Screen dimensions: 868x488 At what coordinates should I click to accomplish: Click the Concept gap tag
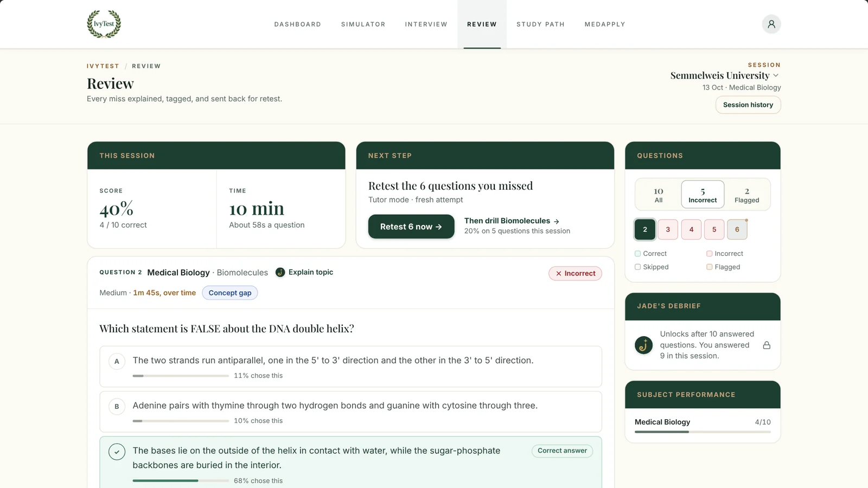[x=230, y=293]
